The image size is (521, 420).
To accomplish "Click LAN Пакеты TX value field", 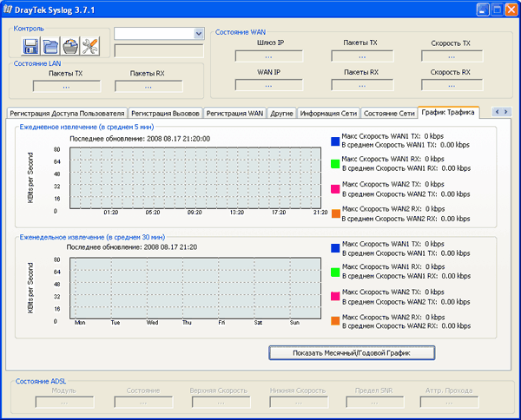I will pyautogui.click(x=67, y=86).
